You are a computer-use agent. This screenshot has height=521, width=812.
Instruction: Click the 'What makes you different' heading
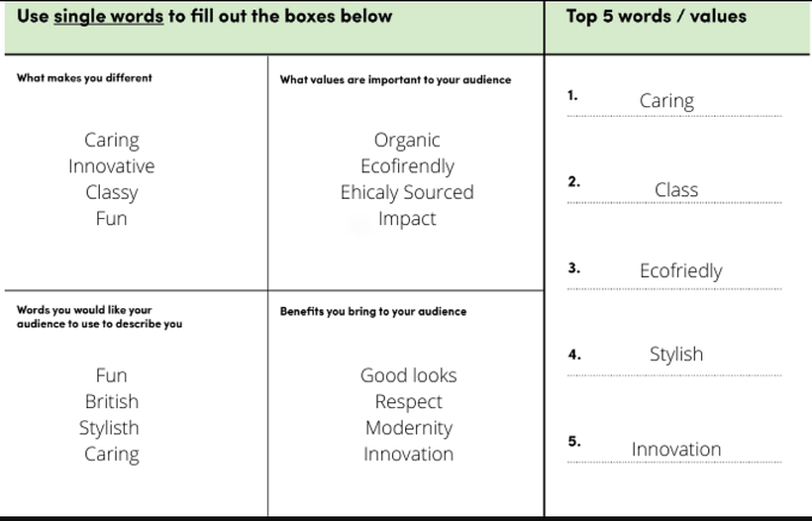pos(84,78)
